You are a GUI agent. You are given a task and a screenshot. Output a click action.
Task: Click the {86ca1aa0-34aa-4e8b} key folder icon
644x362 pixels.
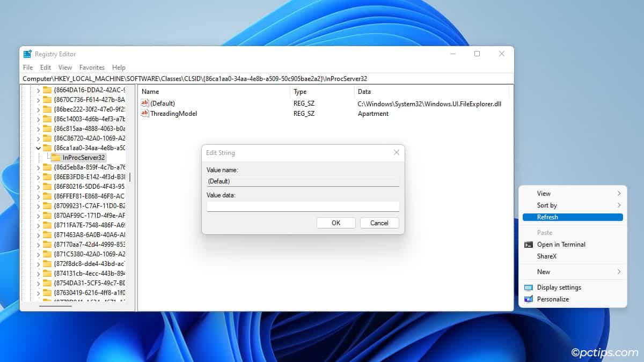click(x=47, y=147)
